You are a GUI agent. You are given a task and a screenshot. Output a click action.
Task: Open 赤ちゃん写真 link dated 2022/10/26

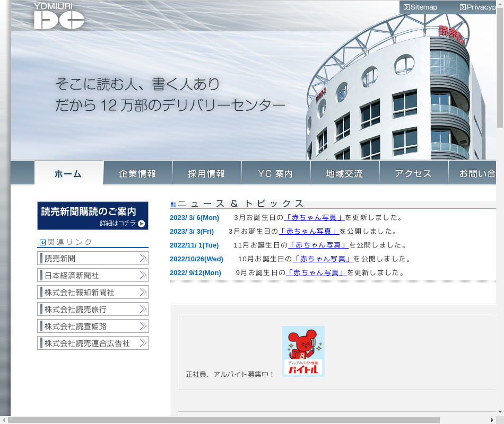323,259
